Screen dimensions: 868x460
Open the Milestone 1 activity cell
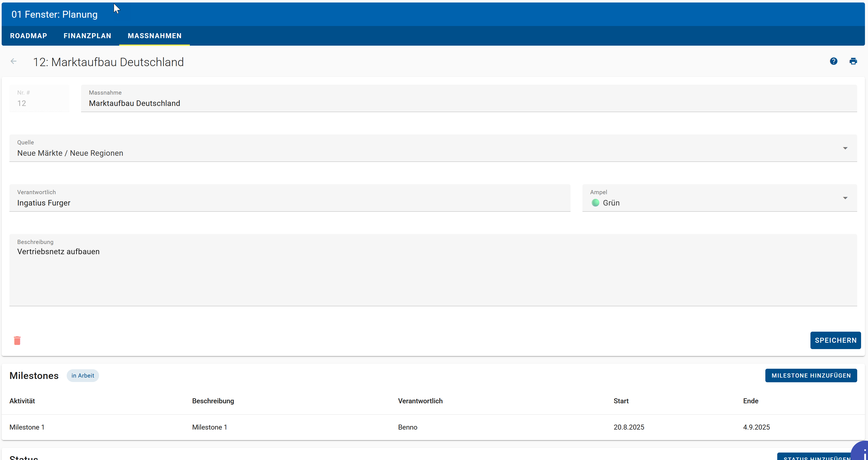[x=27, y=427]
